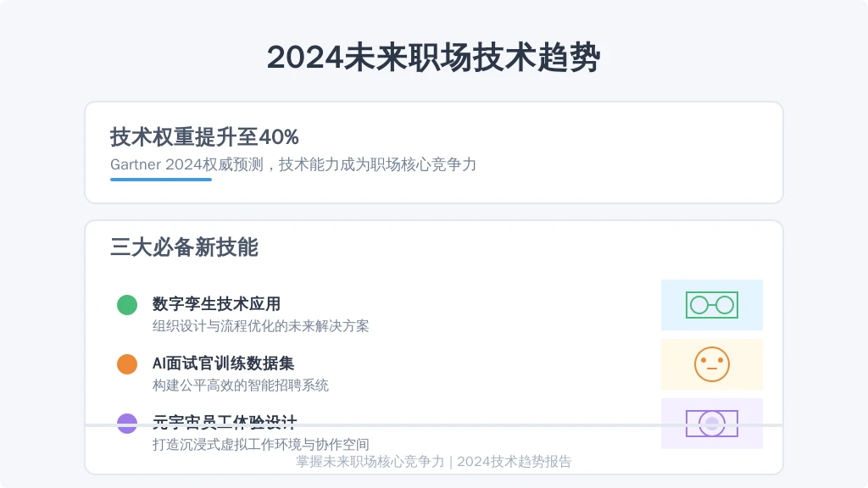This screenshot has width=868, height=488.
Task: Open the AI面试官训练数据集 skill heading
Action: pyautogui.click(x=223, y=363)
